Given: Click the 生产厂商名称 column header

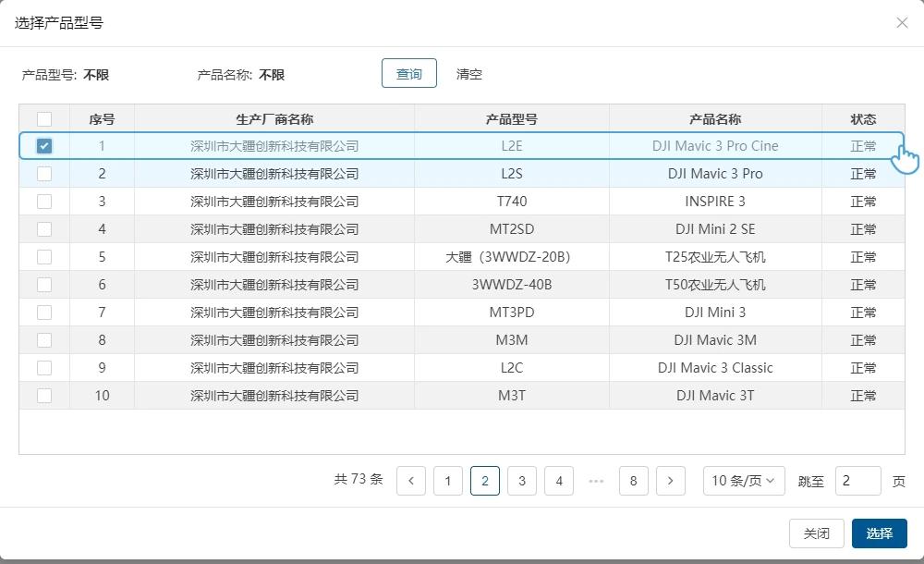Looking at the screenshot, I should [x=274, y=119].
